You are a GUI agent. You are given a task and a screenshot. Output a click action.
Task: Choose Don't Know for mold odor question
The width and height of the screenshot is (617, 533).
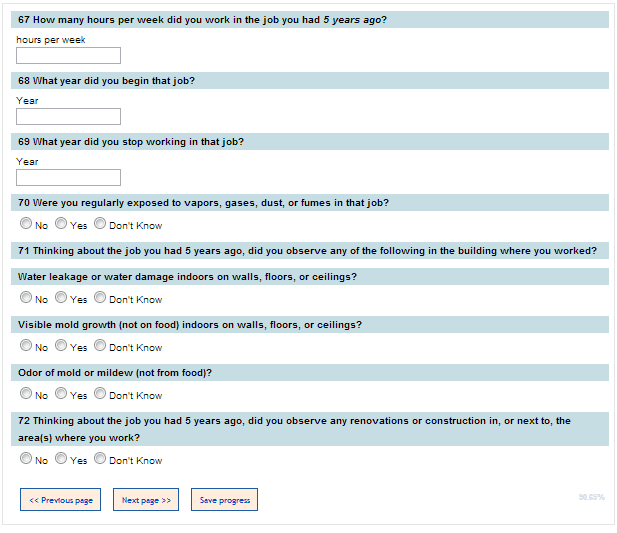point(100,394)
